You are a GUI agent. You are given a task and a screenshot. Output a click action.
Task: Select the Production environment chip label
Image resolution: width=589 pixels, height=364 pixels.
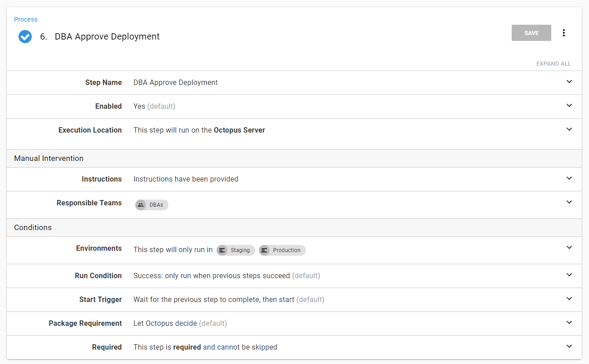click(287, 250)
